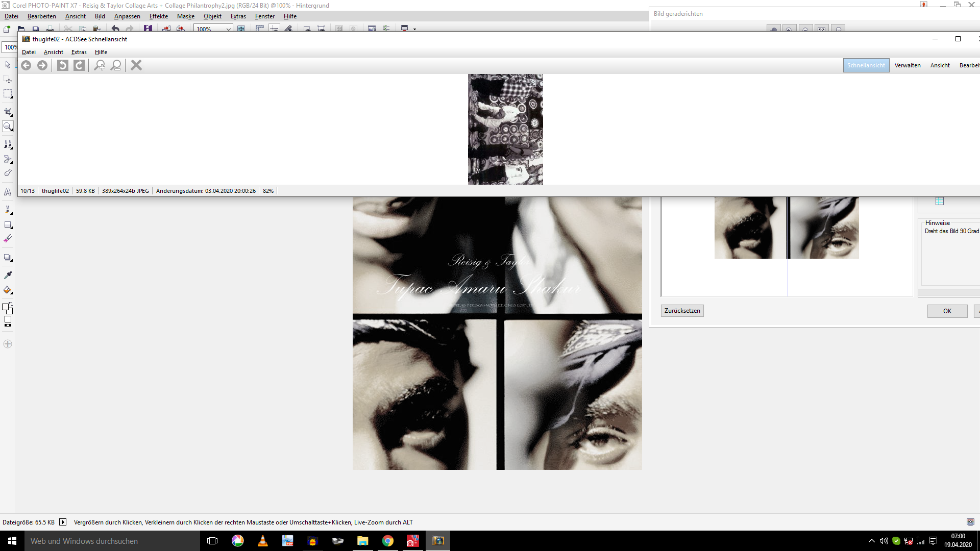980x551 pixels.
Task: Open Fenster menu in PHOTO-PAINT
Action: [x=265, y=16]
